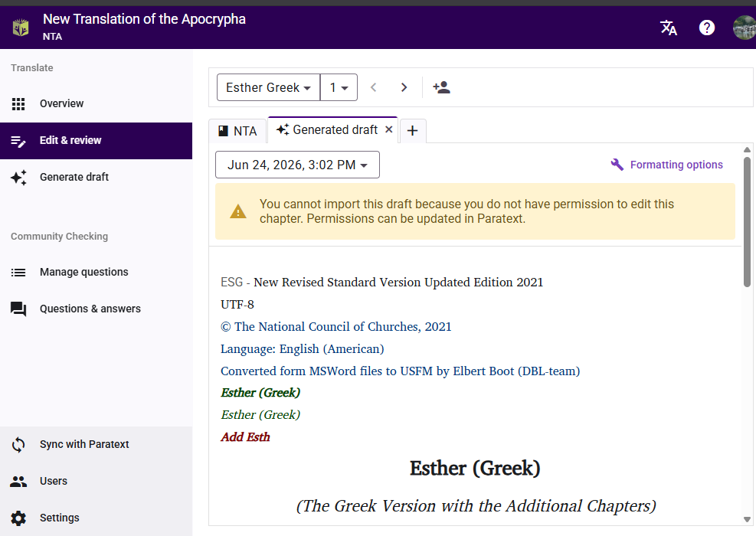Switch to the NTA tab
Viewport: 756px width, 536px height.
tap(237, 131)
